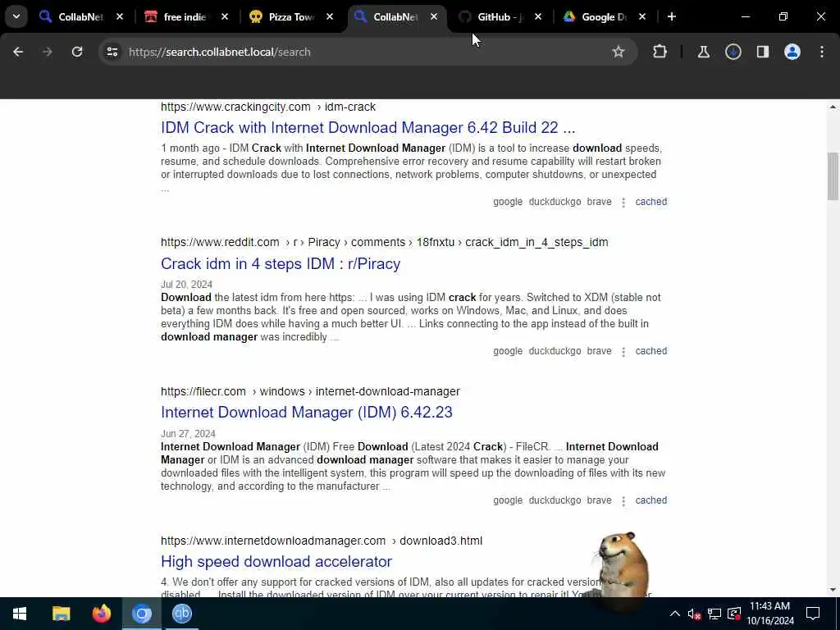Open a new tab with plus button
840x630 pixels.
coord(671,16)
